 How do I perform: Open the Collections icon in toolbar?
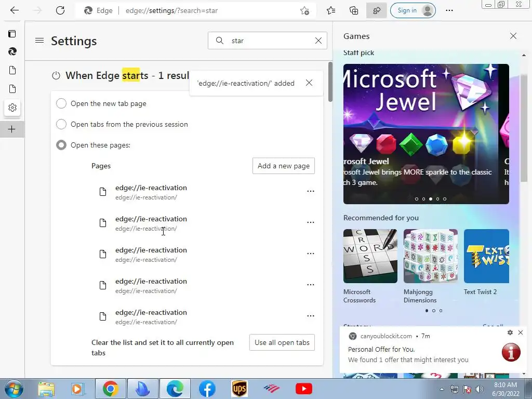pos(354,11)
